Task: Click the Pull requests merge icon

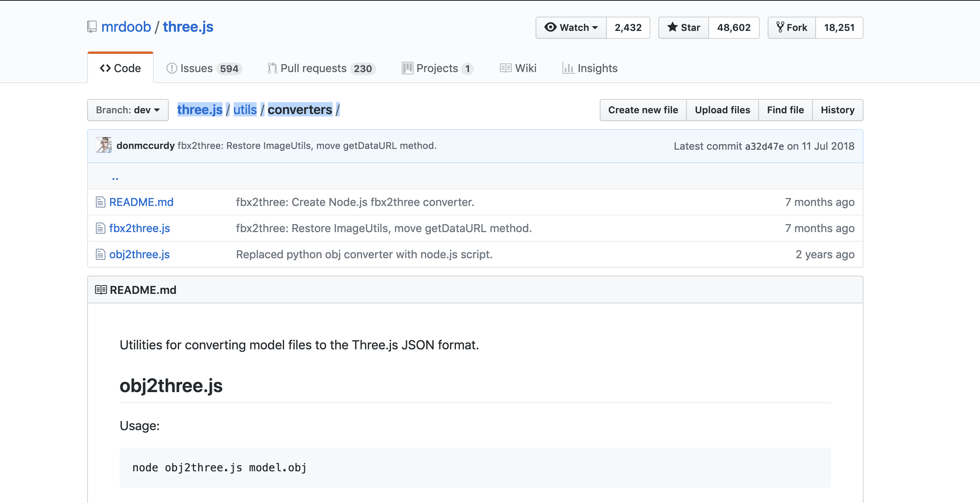Action: click(272, 68)
